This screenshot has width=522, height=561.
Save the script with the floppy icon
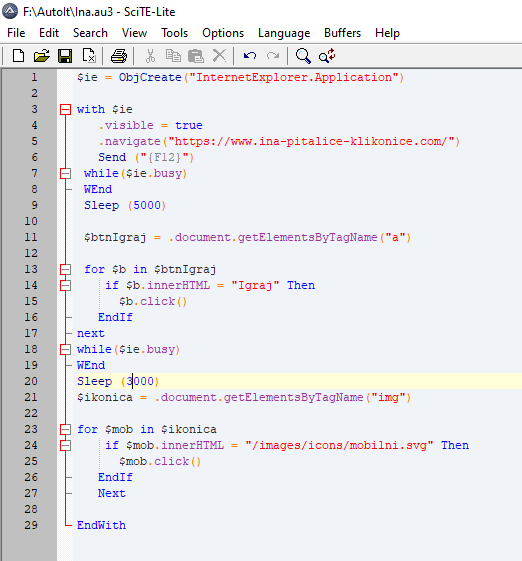point(65,56)
